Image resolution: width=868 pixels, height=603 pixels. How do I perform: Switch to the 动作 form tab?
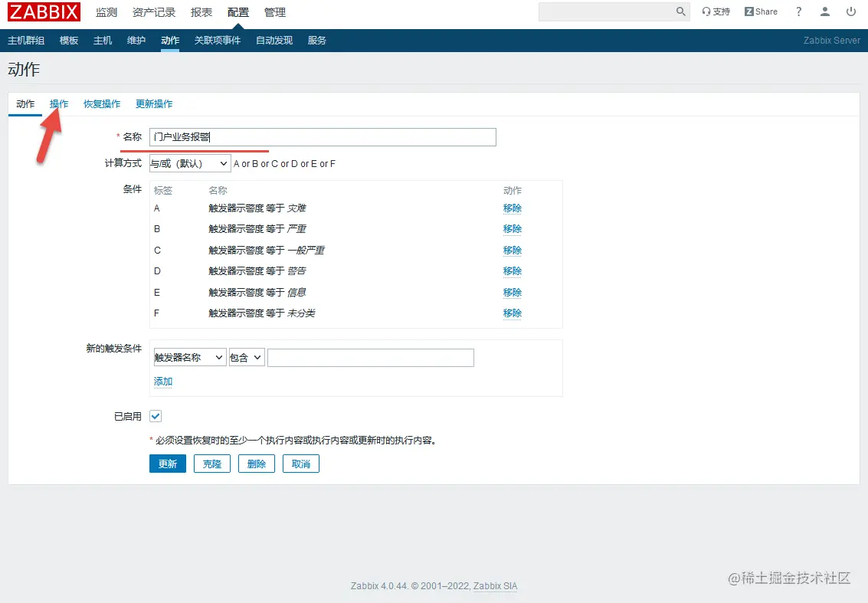[x=25, y=104]
